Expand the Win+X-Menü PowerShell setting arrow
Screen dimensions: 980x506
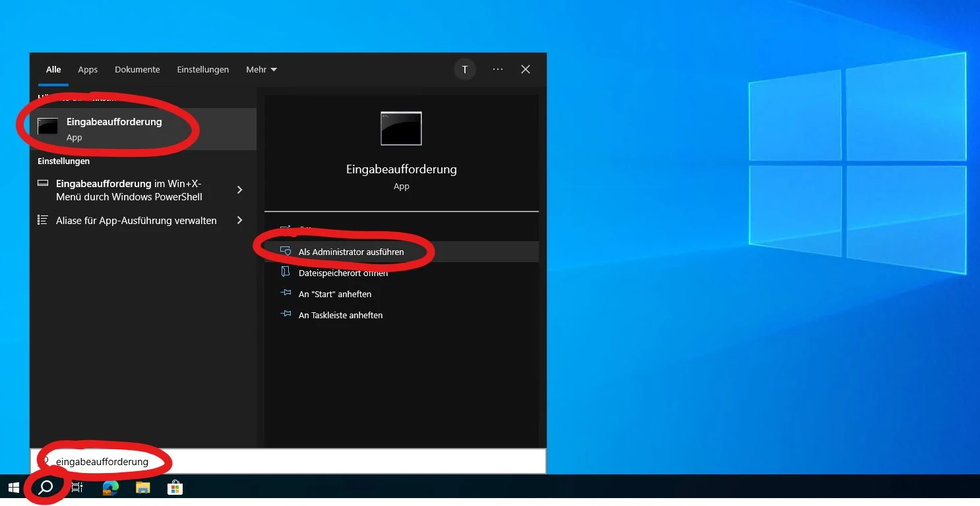[239, 190]
